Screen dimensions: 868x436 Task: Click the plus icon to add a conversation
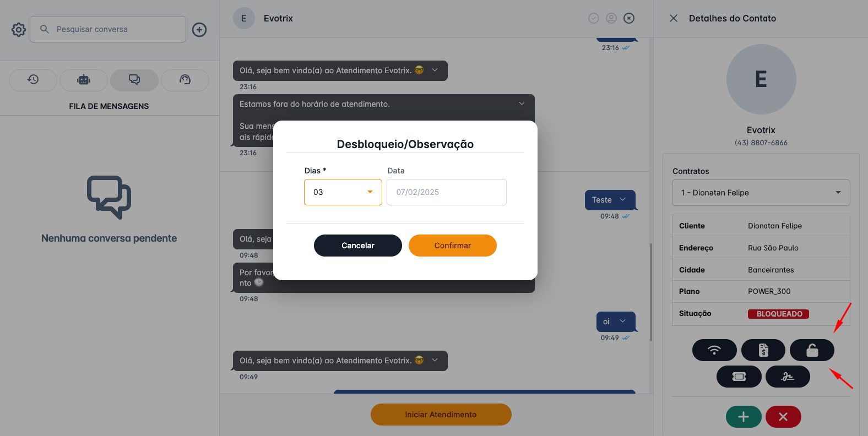click(199, 29)
